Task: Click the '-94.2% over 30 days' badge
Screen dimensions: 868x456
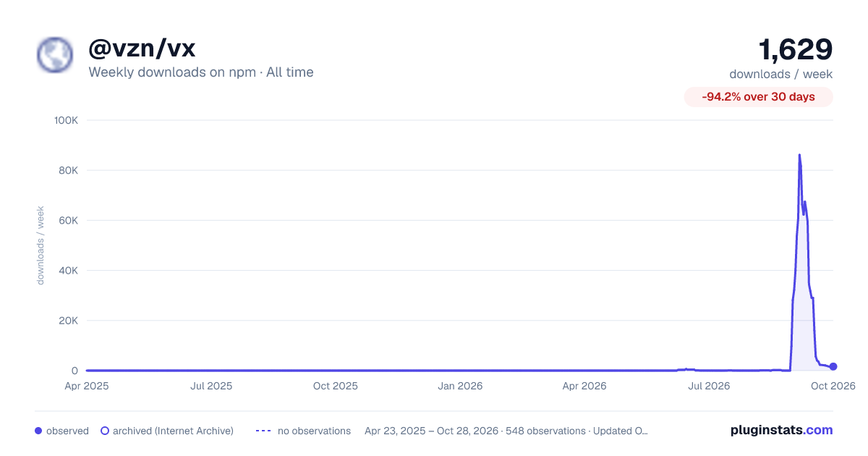Action: point(759,97)
